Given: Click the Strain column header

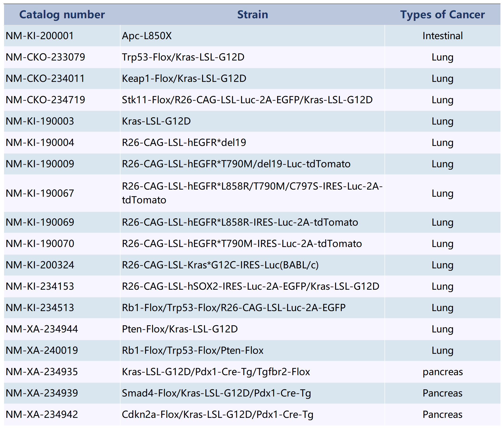Looking at the screenshot, I should click(252, 14).
